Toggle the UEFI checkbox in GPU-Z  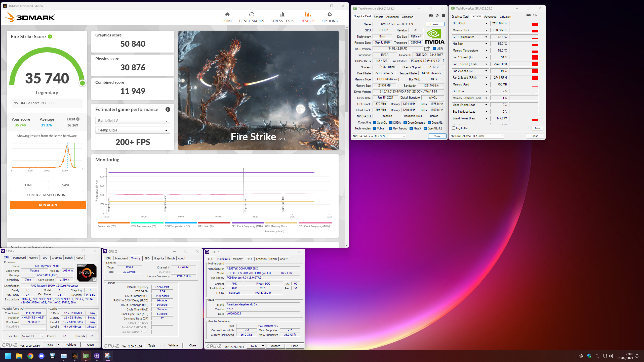[434, 49]
